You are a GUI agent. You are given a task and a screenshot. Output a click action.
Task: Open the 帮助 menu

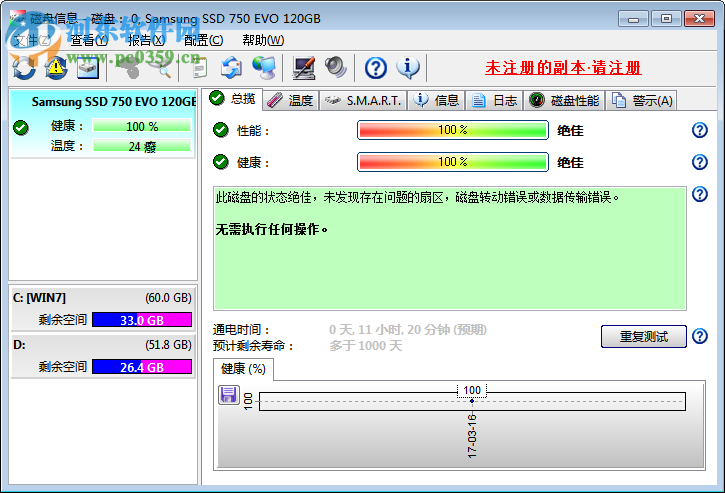point(263,41)
